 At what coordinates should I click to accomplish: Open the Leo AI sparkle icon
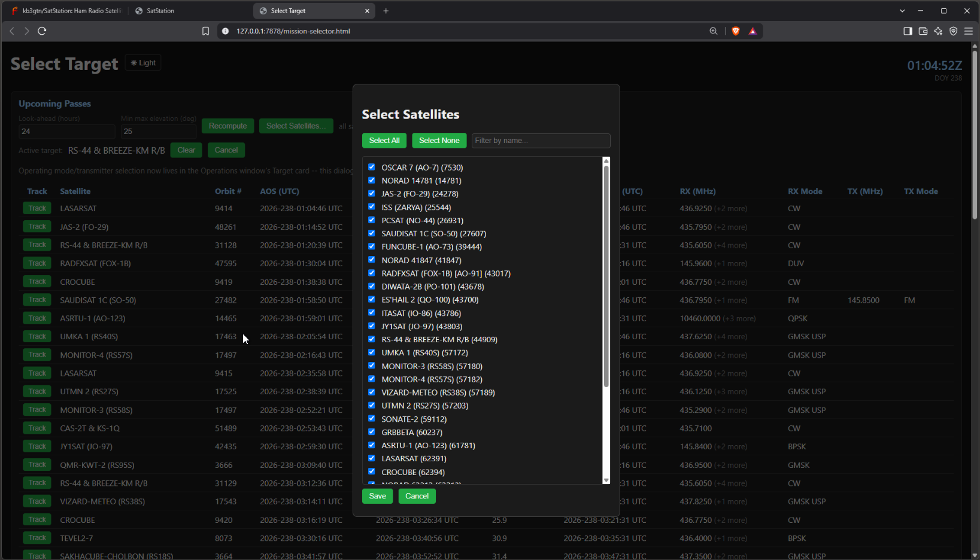(938, 31)
